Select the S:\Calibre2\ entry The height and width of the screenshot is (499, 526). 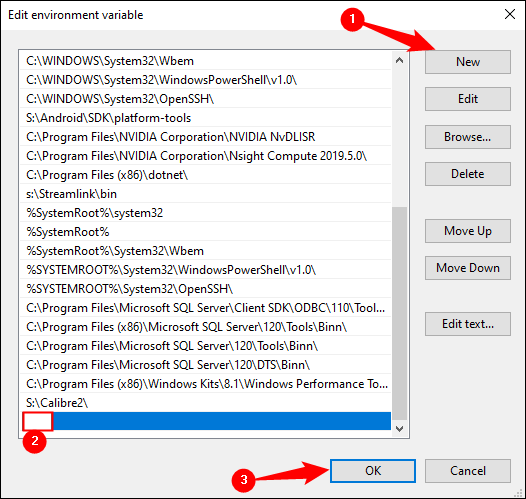(205, 403)
